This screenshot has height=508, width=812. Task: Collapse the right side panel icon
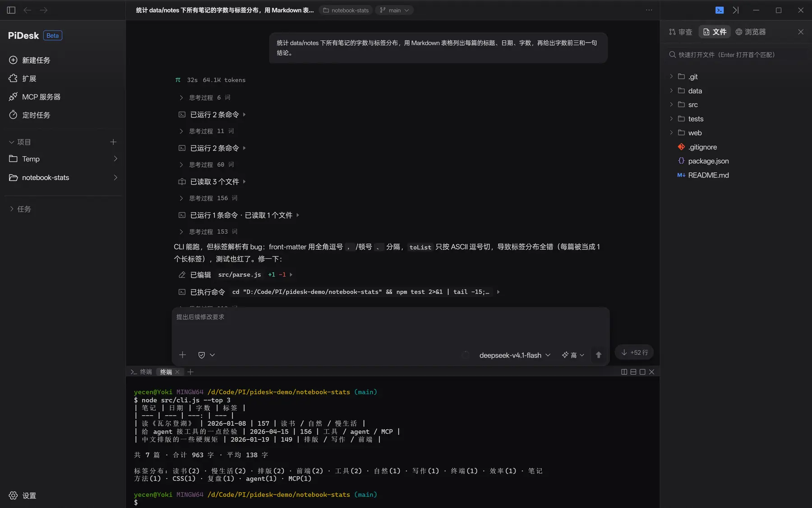pos(736,10)
